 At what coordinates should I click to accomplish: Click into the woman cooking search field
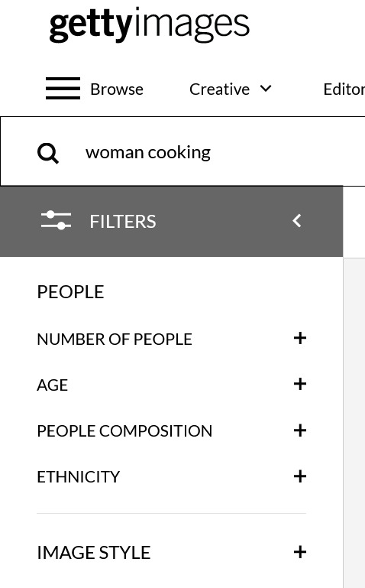tap(182, 151)
